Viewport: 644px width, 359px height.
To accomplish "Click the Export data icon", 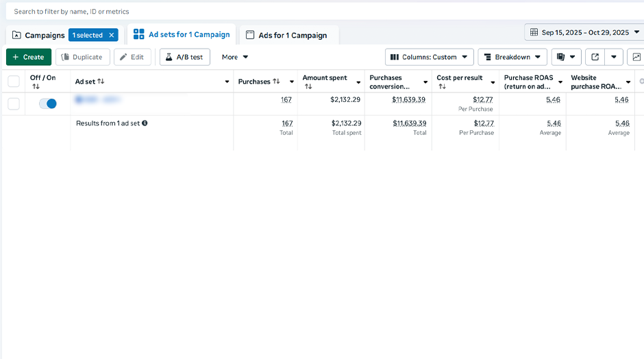I will coord(595,57).
